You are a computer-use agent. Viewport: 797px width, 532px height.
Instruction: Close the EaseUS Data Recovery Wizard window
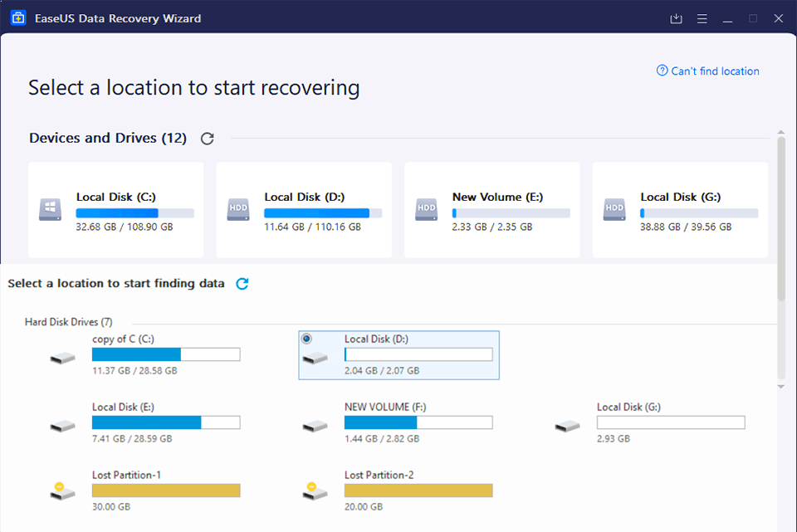(x=778, y=19)
